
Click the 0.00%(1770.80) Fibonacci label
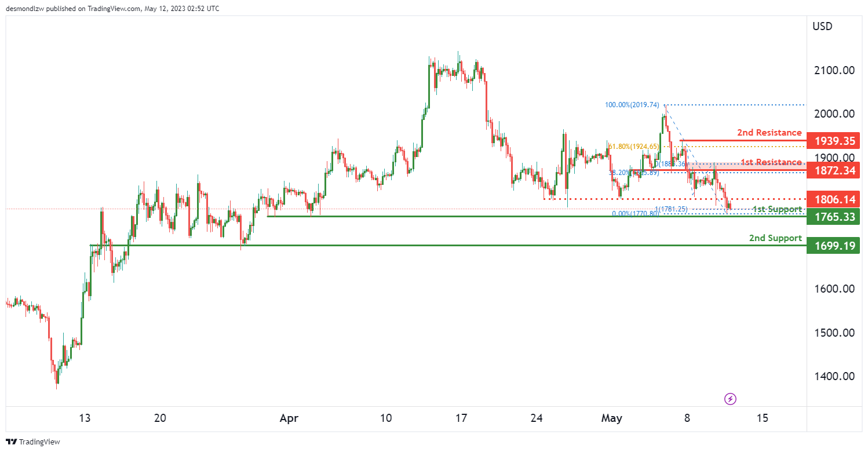click(x=635, y=214)
